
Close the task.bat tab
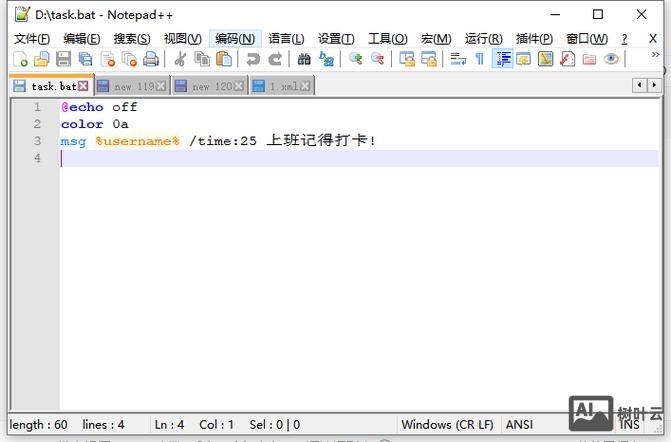coord(83,86)
